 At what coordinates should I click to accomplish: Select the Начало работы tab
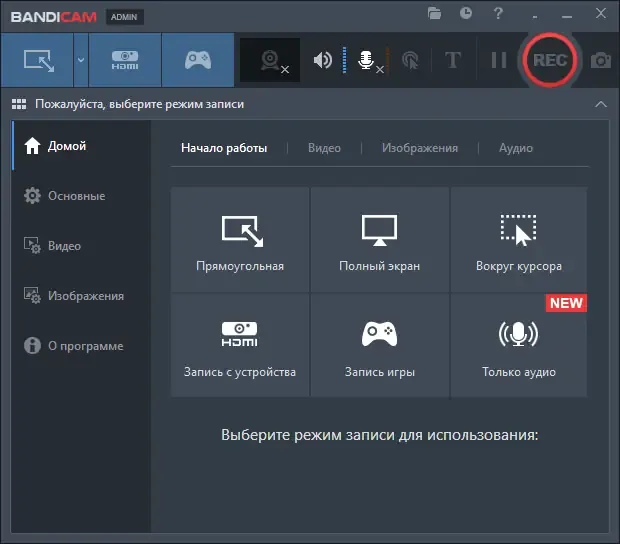coord(224,148)
